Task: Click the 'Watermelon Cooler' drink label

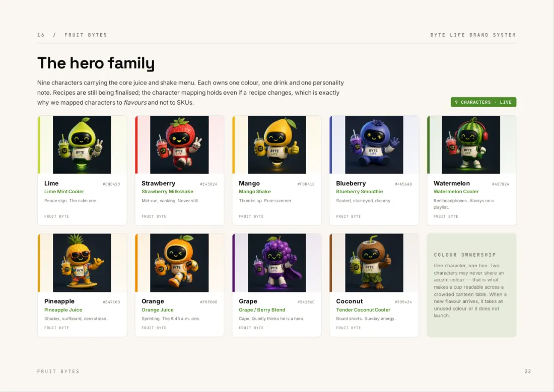Action: coord(456,191)
